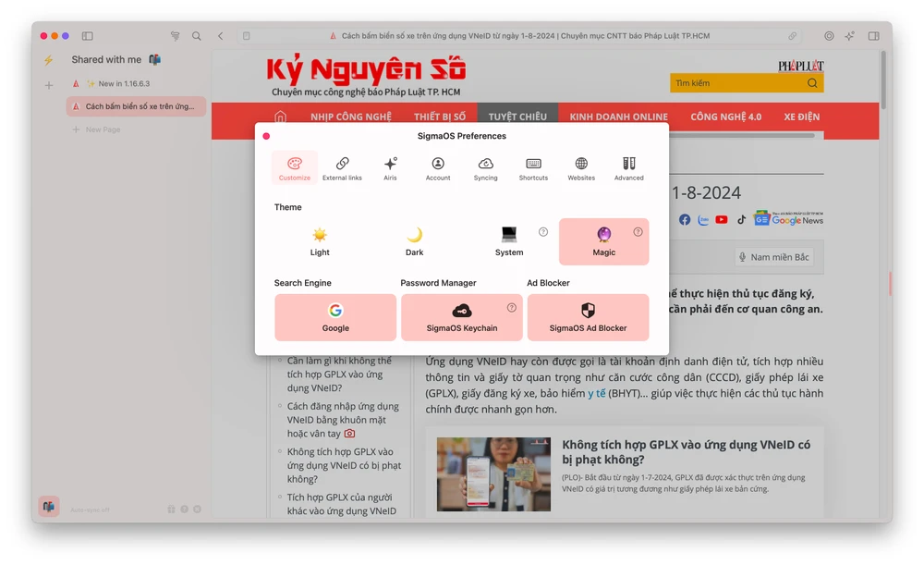Viewport: 924px width, 565px height.
Task: Switch to the Syncing preferences tab
Action: point(485,168)
